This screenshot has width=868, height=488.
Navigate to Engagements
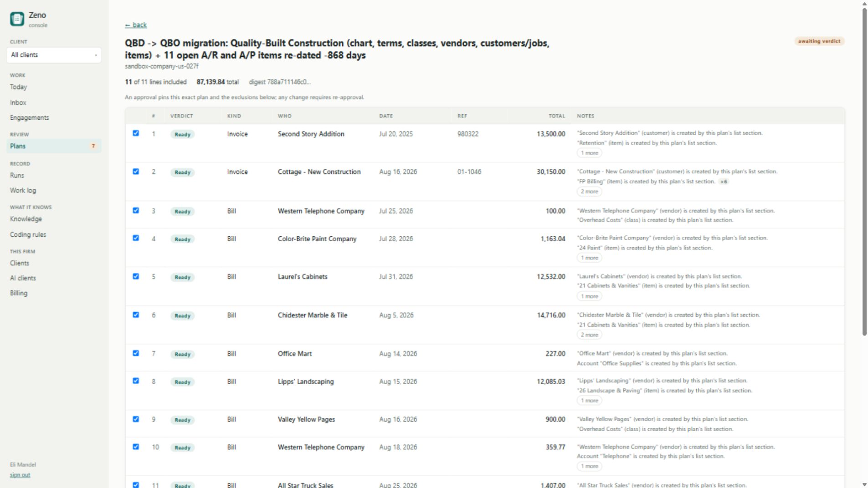(x=30, y=117)
